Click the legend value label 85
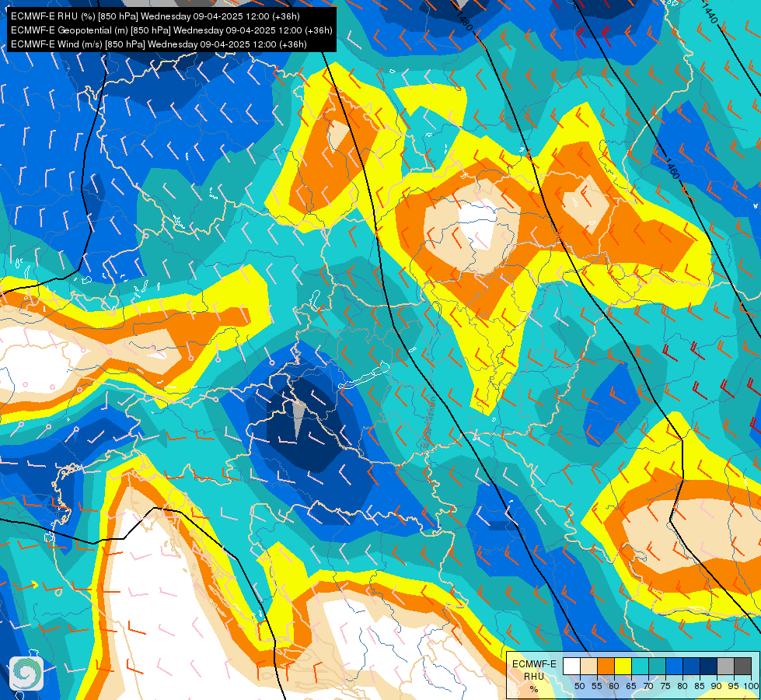761x700 pixels. [700, 686]
